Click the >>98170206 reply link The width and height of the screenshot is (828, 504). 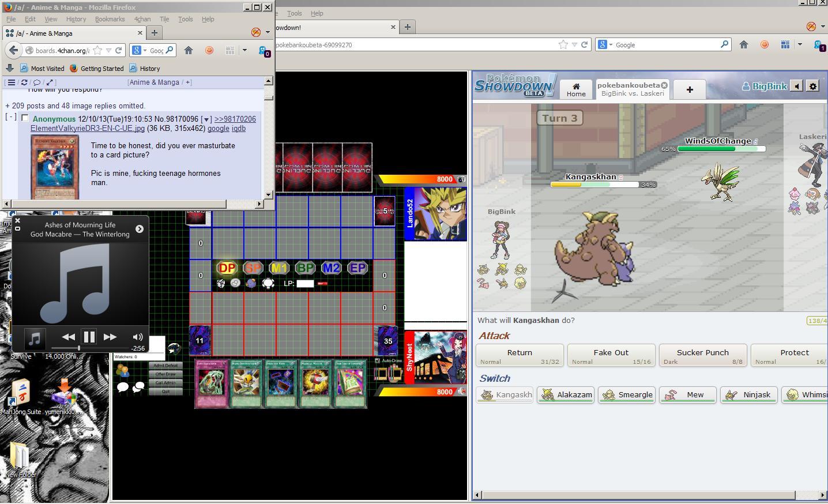[235, 119]
